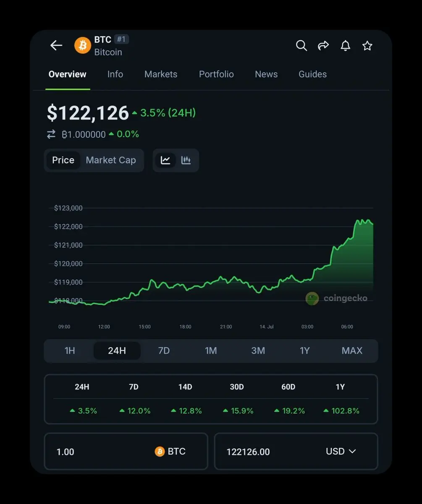Open the Markets tab
Viewport: 422px width, 504px height.
pyautogui.click(x=161, y=74)
